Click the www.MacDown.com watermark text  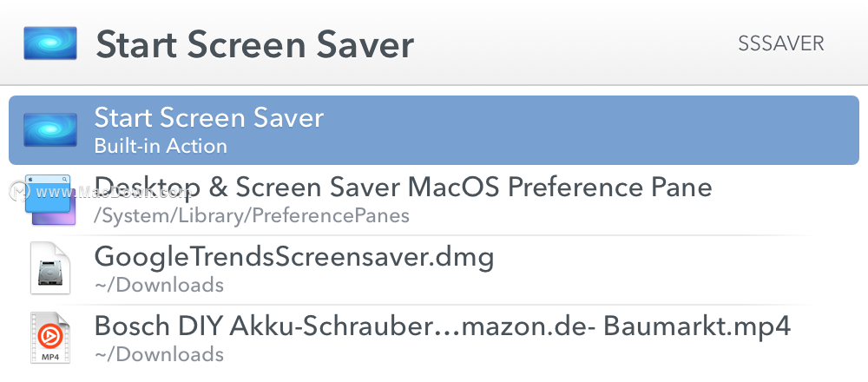click(114, 192)
